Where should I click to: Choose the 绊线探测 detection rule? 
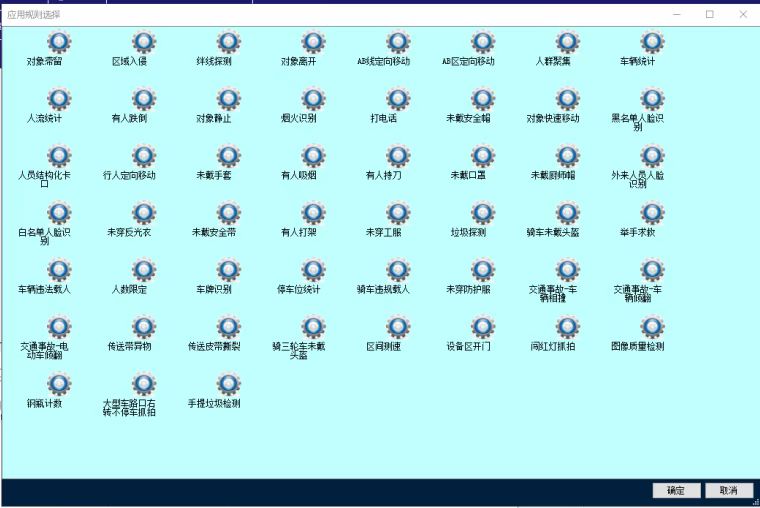228,42
